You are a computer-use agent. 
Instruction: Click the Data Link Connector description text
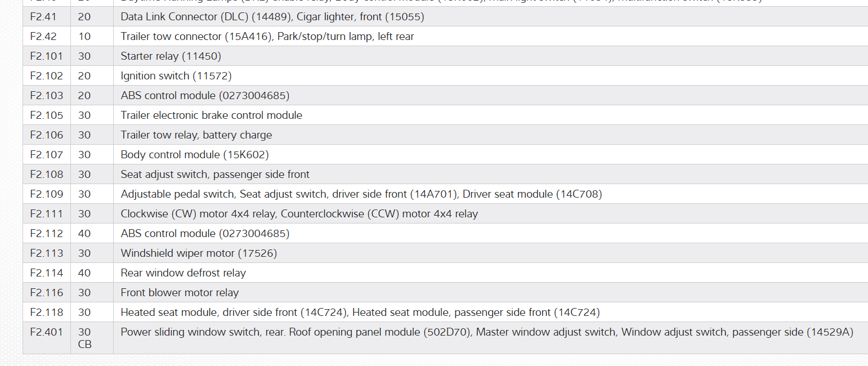click(x=272, y=17)
